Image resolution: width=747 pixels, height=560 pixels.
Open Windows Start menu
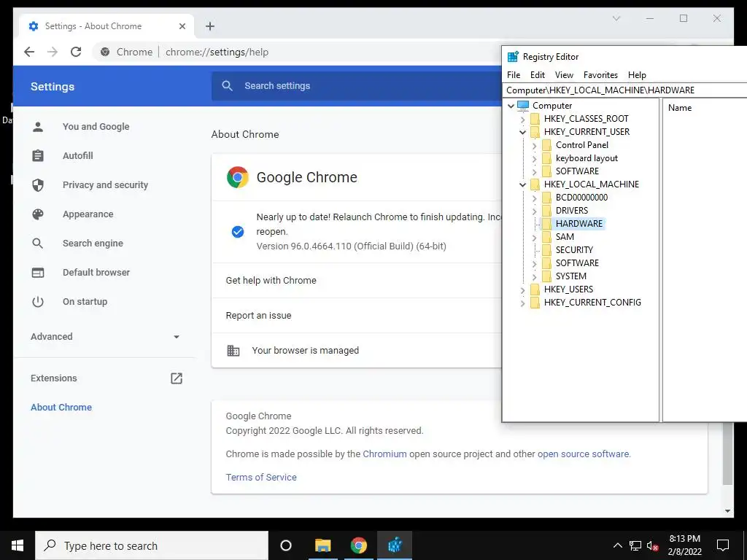click(x=18, y=545)
